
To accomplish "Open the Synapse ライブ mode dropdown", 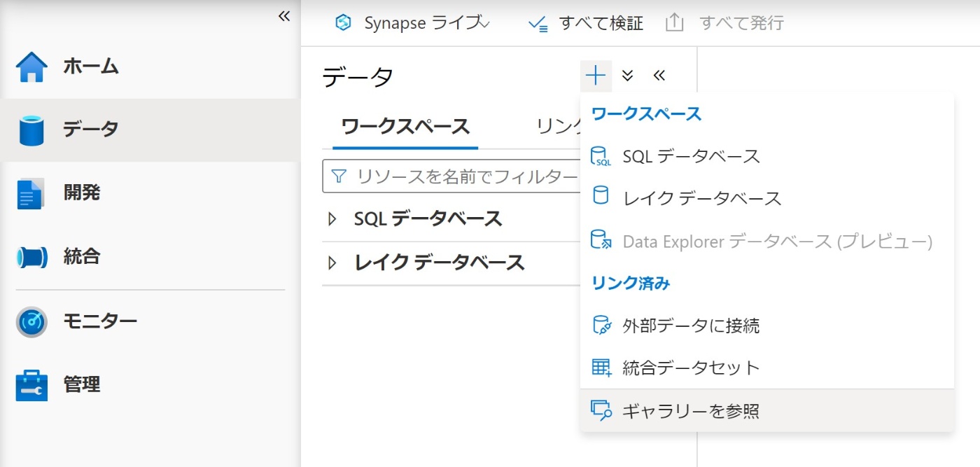I will point(412,23).
